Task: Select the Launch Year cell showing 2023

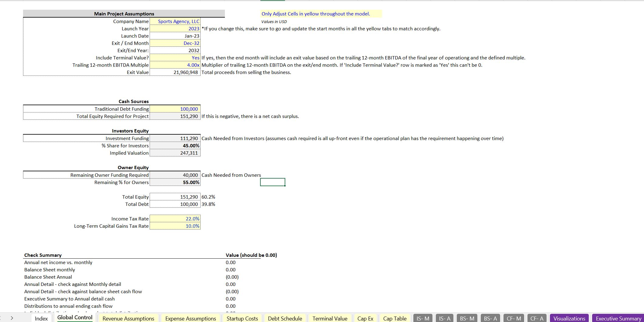Action: 175,29
